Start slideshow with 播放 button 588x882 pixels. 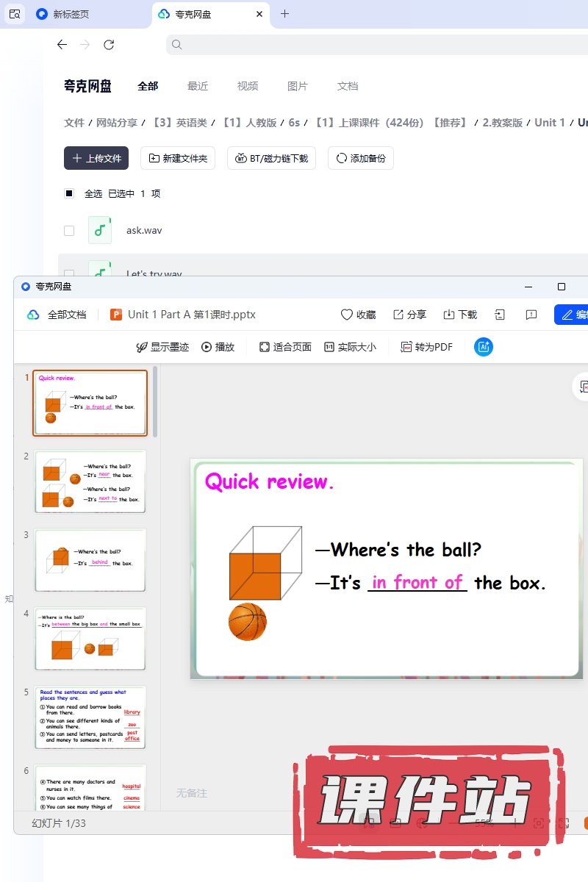click(x=218, y=347)
